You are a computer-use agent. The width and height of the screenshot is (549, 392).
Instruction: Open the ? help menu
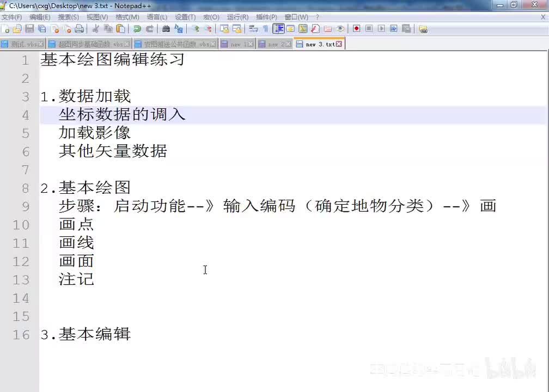[x=317, y=17]
